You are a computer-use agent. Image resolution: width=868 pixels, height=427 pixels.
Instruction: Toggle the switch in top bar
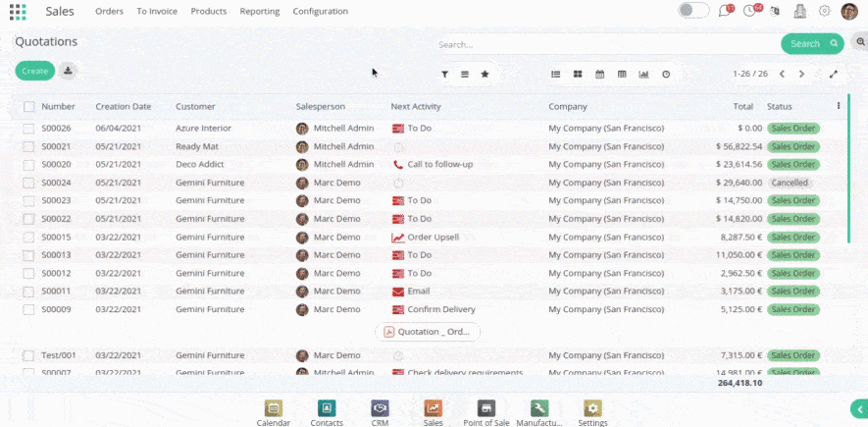coord(693,11)
